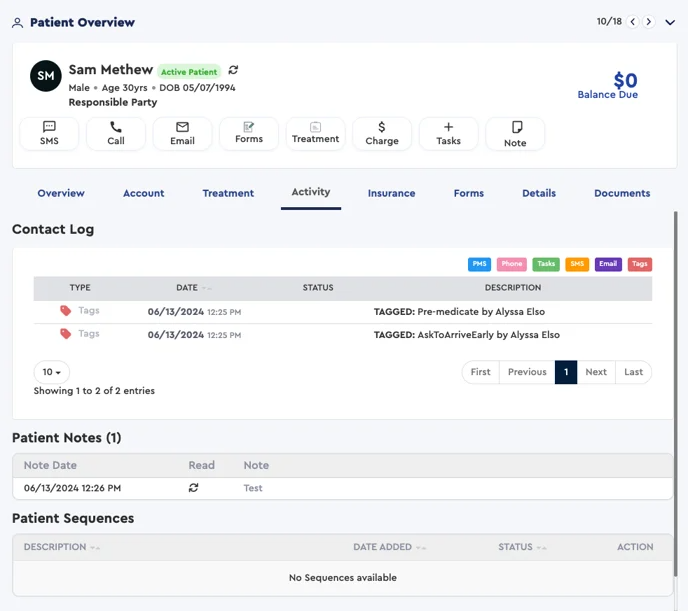Toggle the SMS filter badge
The width and height of the screenshot is (688, 611).
point(577,264)
